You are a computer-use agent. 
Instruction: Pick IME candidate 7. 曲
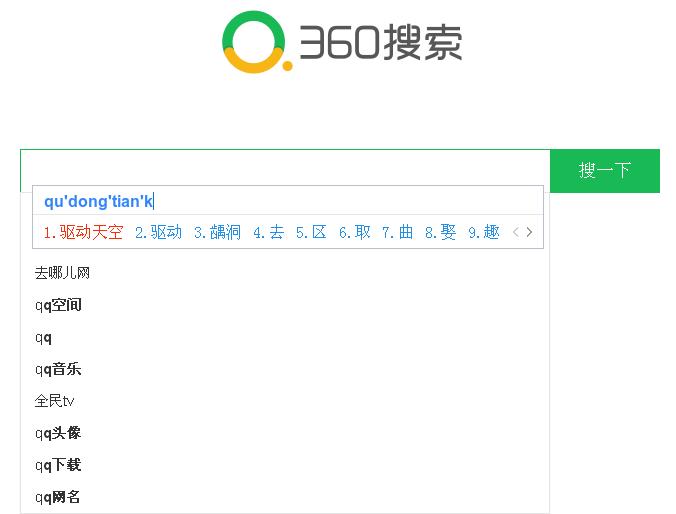click(397, 232)
